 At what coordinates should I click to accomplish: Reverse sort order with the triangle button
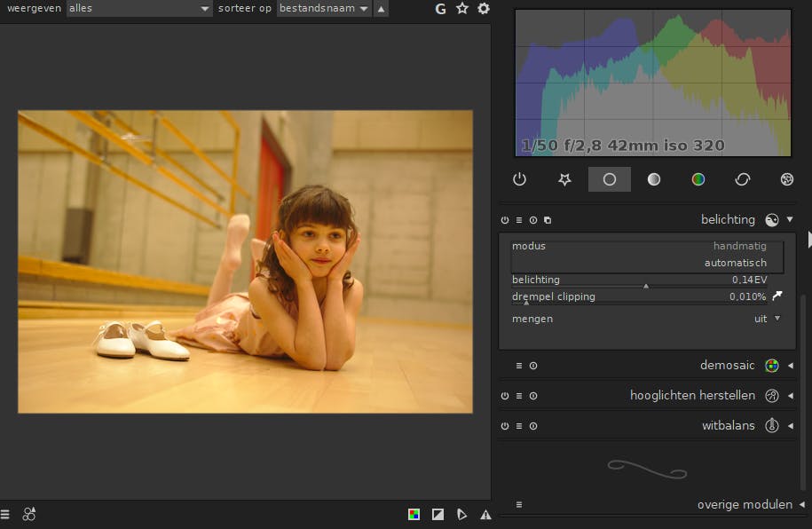(381, 9)
